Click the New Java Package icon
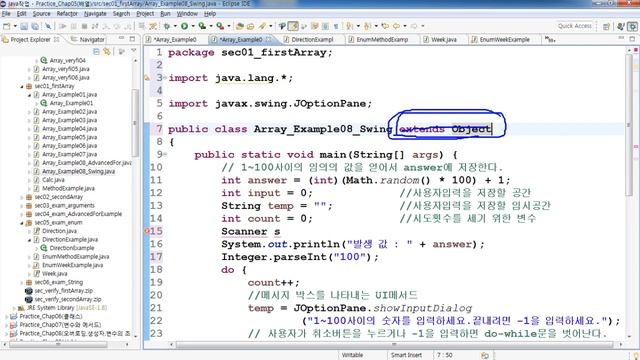640x360 pixels. (x=240, y=26)
